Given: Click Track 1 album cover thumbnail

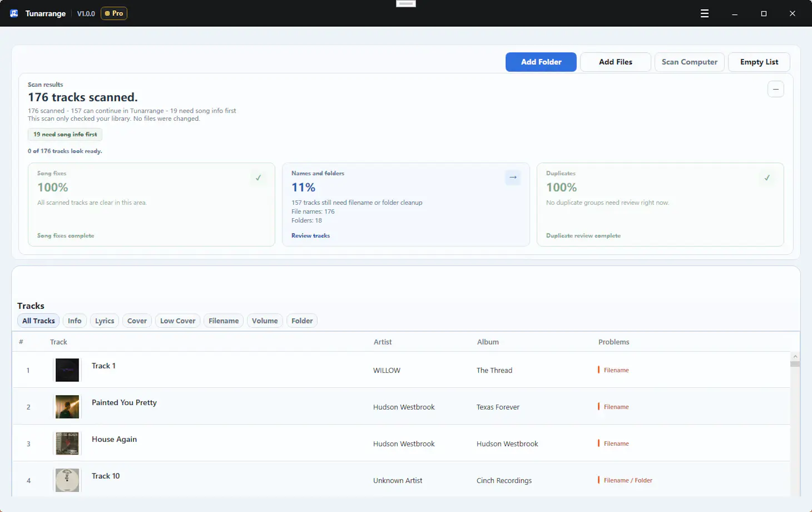Looking at the screenshot, I should point(67,370).
